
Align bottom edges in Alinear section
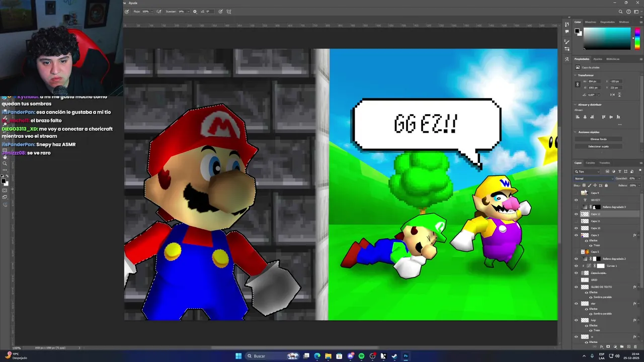618,117
